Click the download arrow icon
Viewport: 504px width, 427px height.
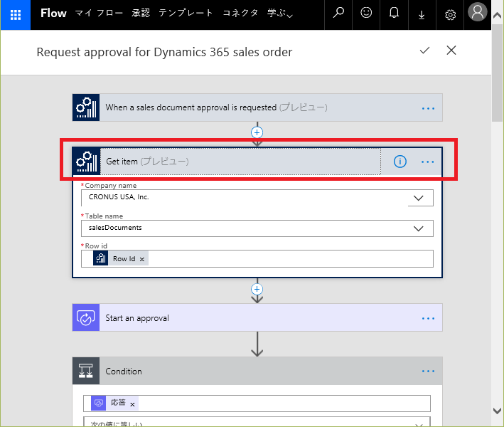tap(422, 15)
